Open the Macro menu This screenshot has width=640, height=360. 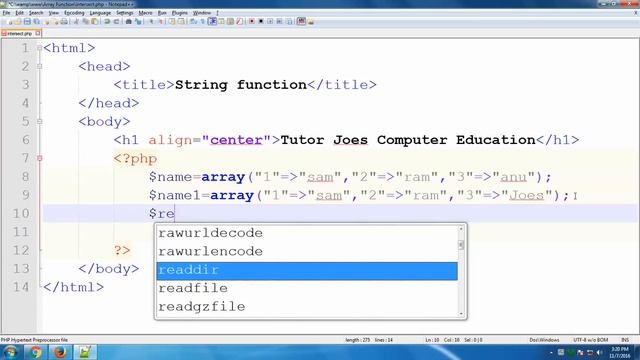(x=145, y=13)
